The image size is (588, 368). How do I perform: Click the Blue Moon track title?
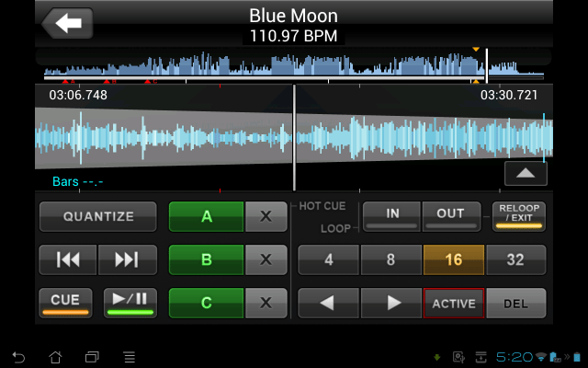(x=294, y=16)
